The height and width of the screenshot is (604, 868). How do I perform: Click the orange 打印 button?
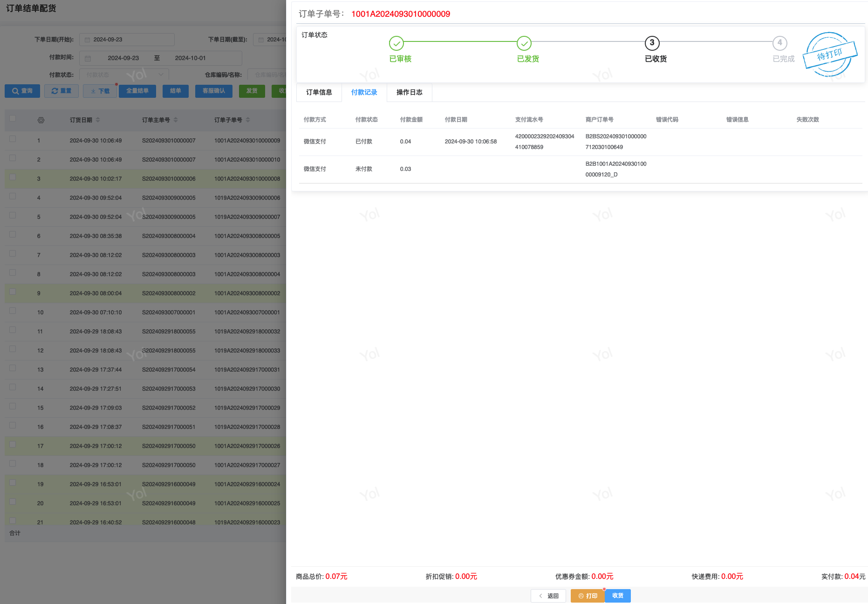588,596
